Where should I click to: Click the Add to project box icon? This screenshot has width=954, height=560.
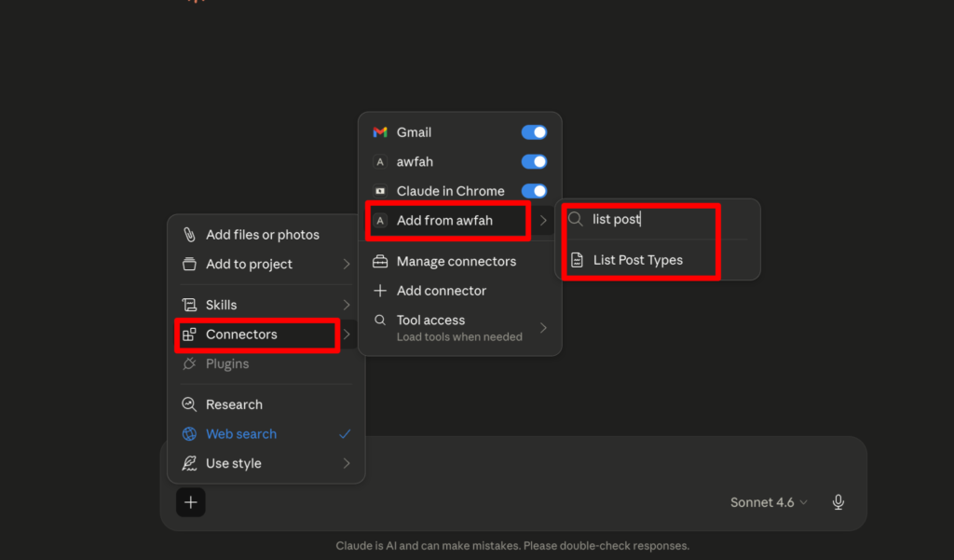coord(189,264)
